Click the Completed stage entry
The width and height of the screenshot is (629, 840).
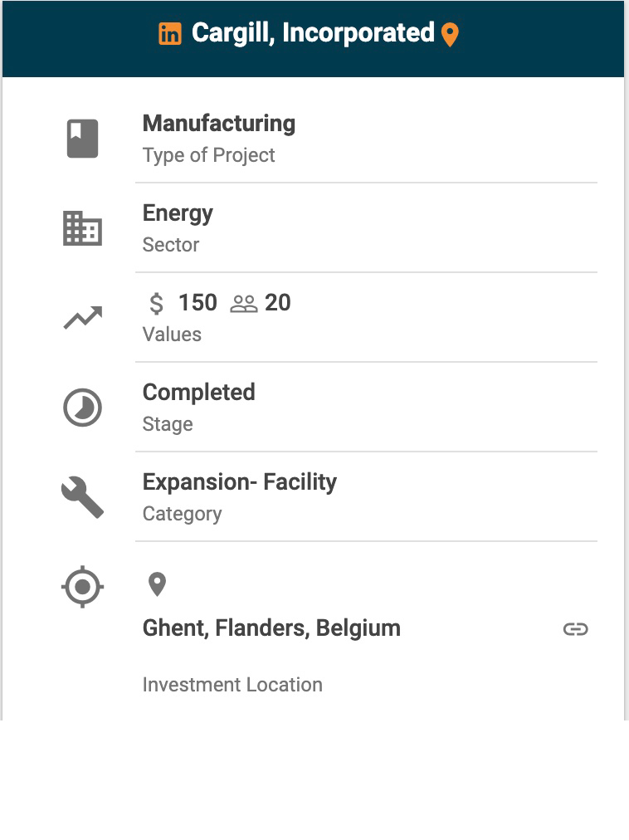coord(198,393)
